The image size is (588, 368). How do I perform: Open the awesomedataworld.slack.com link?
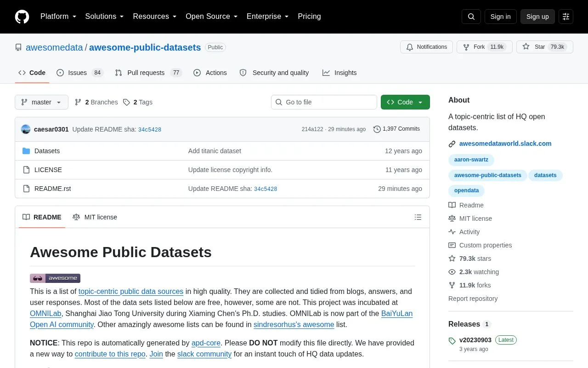(x=505, y=144)
